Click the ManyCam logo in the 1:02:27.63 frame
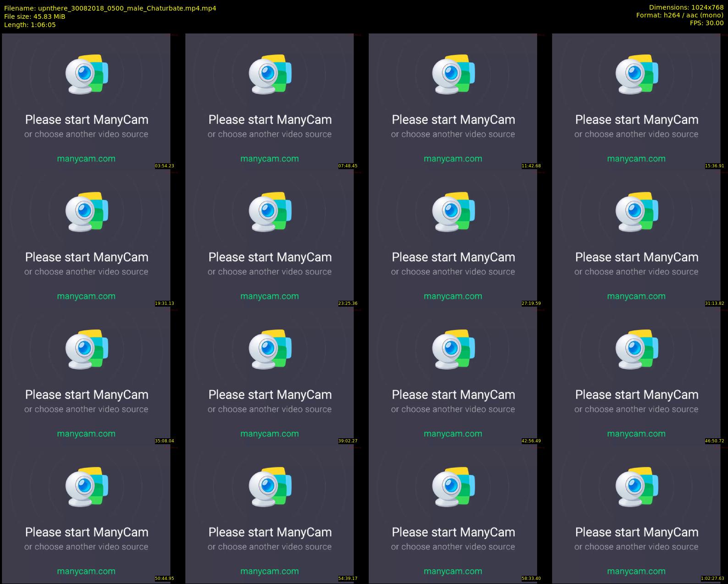728x584 pixels. pos(637,487)
